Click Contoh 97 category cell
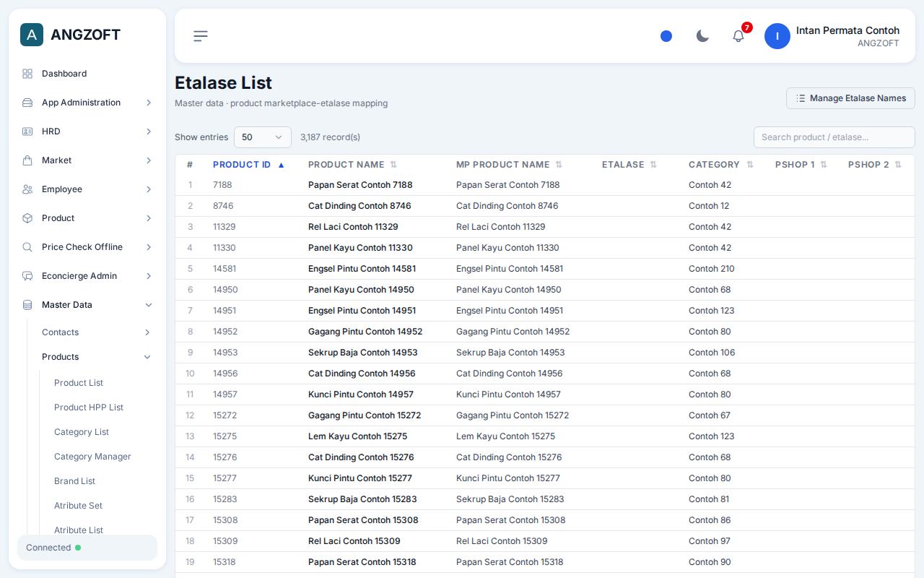The width and height of the screenshot is (924, 578). coord(710,541)
